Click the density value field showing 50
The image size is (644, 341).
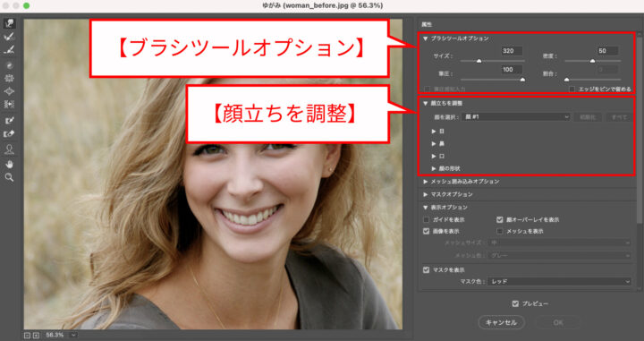pos(607,51)
